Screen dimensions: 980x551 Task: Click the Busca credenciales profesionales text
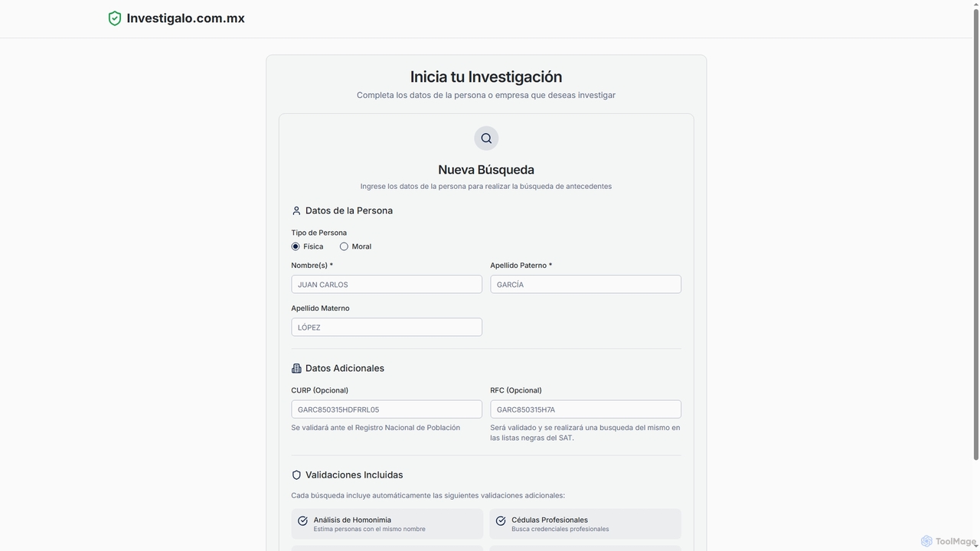click(x=560, y=529)
